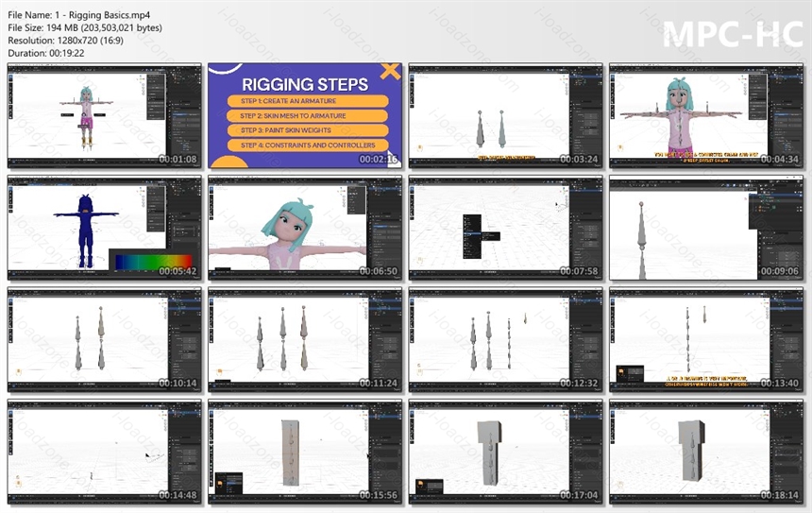Open the single bone chain frame at 00:09:06
This screenshot has height=513, width=812.
[706, 228]
